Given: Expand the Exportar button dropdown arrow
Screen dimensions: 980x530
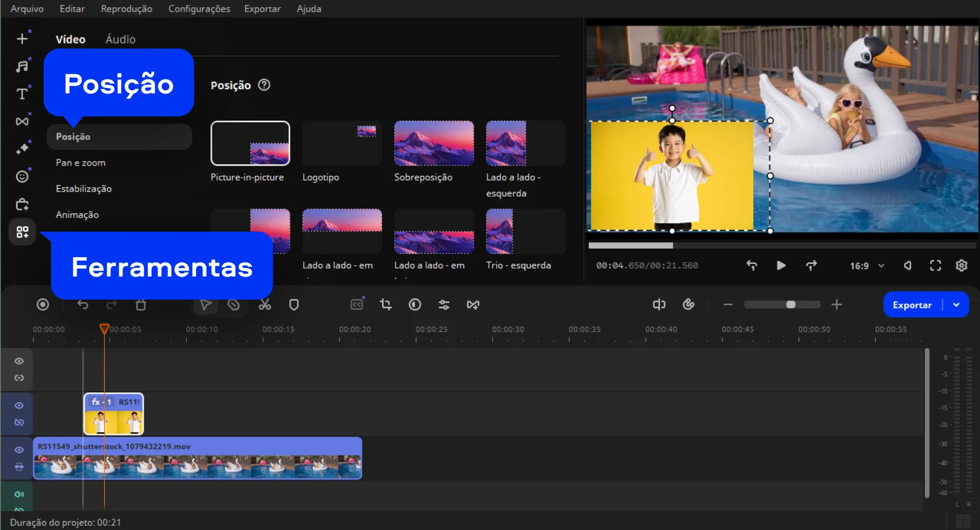Looking at the screenshot, I should tap(956, 305).
